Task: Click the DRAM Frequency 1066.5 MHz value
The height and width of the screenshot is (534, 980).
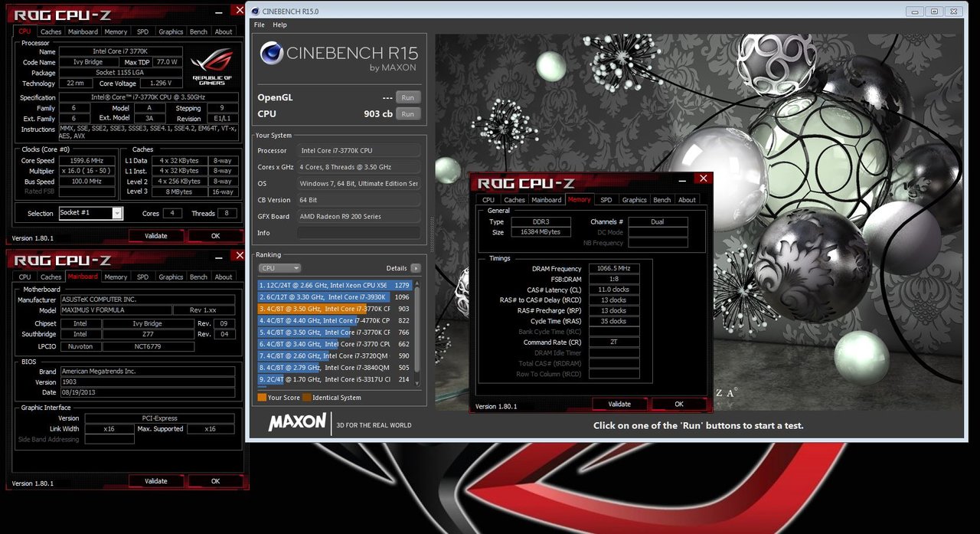Action: pyautogui.click(x=614, y=269)
